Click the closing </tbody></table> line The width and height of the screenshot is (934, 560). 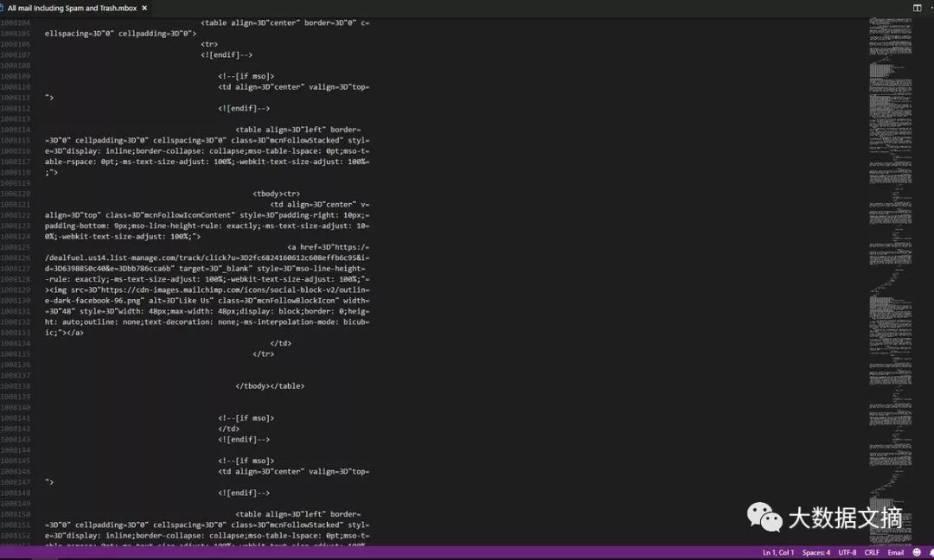click(x=269, y=386)
